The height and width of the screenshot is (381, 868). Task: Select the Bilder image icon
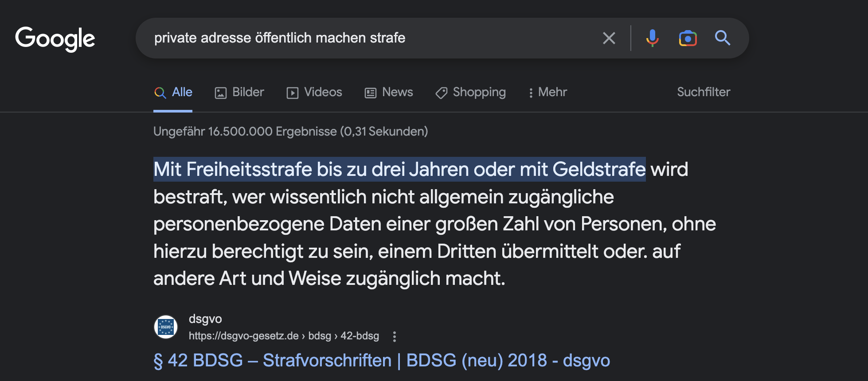point(221,93)
